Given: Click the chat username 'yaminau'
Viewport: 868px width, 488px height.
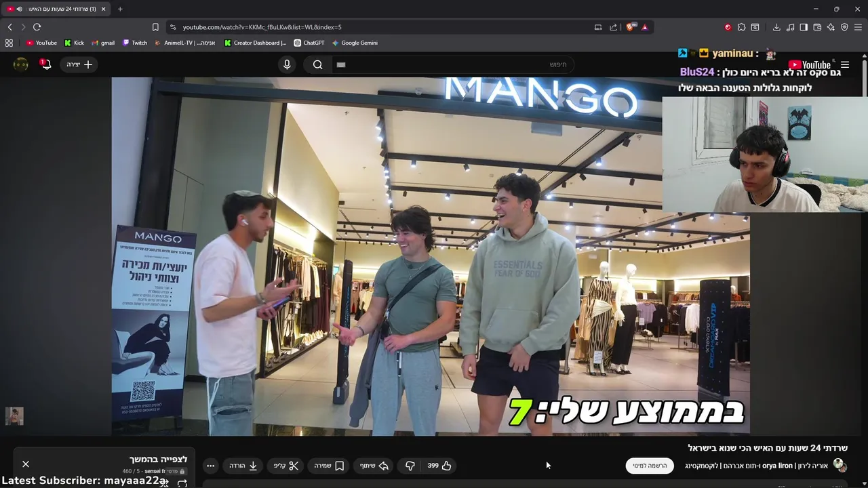Looking at the screenshot, I should (732, 53).
